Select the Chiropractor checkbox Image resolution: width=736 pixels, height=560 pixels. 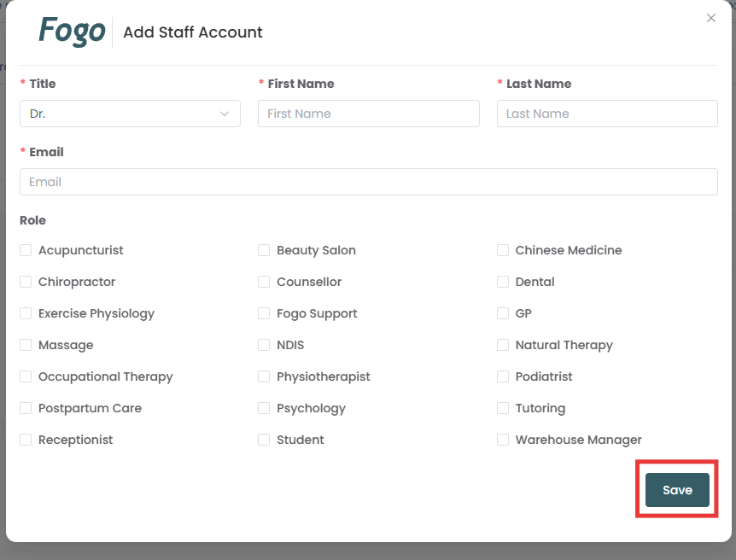click(x=26, y=282)
